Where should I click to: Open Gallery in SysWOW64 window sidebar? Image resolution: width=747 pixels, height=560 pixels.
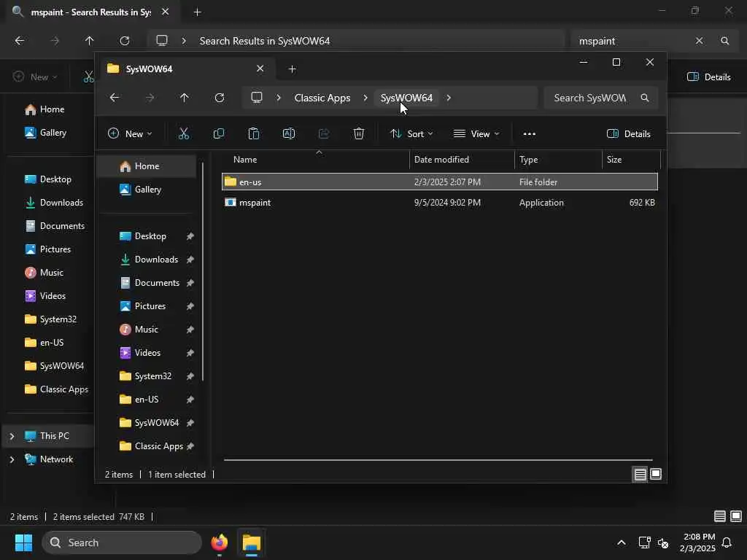147,190
